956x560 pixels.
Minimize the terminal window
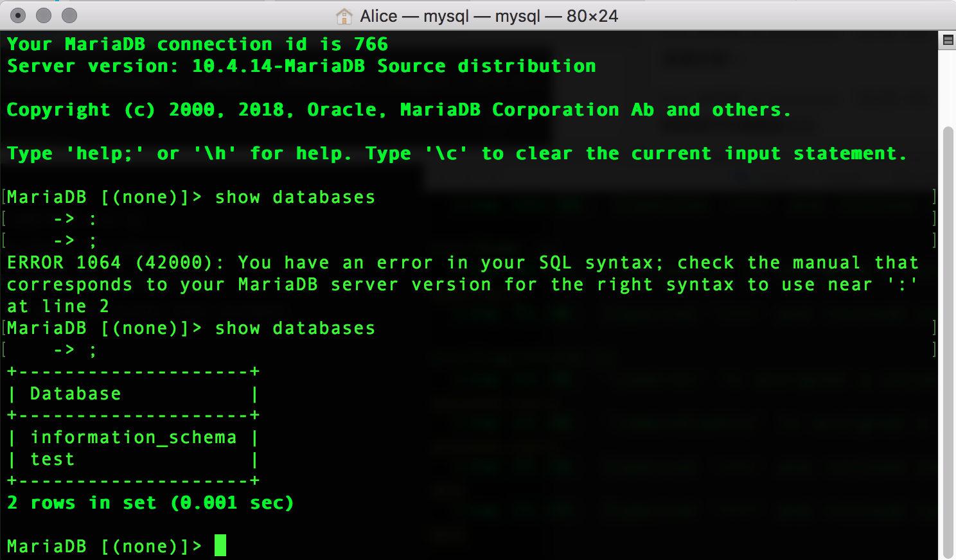pos(44,15)
